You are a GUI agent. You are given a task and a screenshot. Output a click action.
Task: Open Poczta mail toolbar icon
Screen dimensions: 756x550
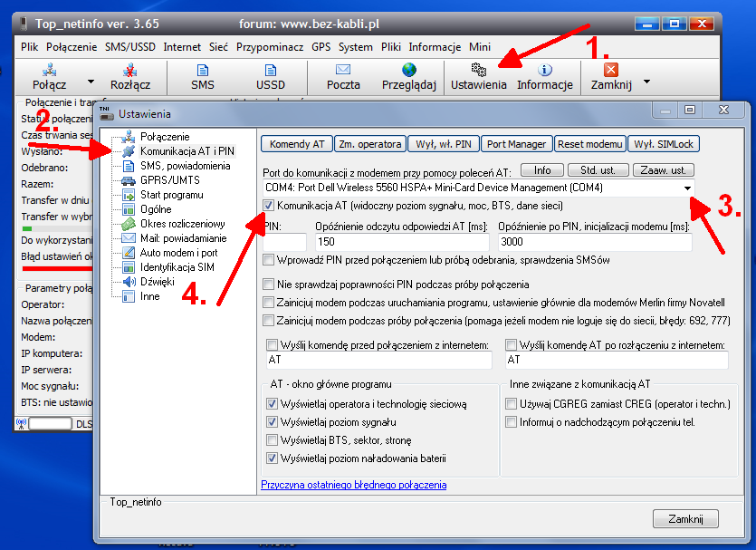343,70
